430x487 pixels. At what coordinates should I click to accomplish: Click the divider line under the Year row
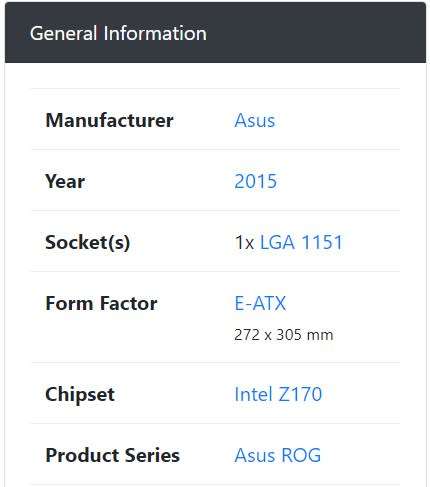coord(215,211)
